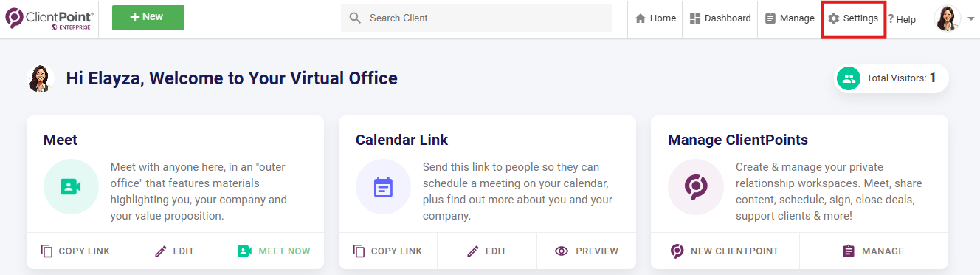Click the green video camera icon in Meet card
This screenshot has height=275, width=980.
(70, 186)
